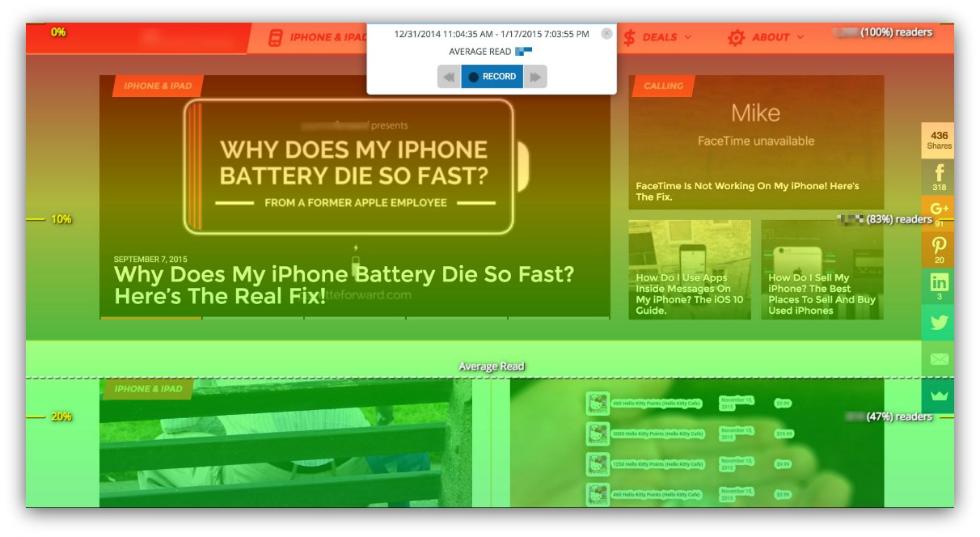980x537 pixels.
Task: Expand the About dropdown arrow
Action: pyautogui.click(x=800, y=37)
